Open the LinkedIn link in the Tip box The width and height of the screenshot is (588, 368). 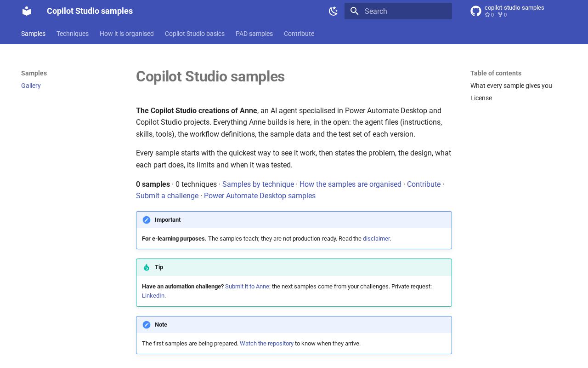click(153, 296)
